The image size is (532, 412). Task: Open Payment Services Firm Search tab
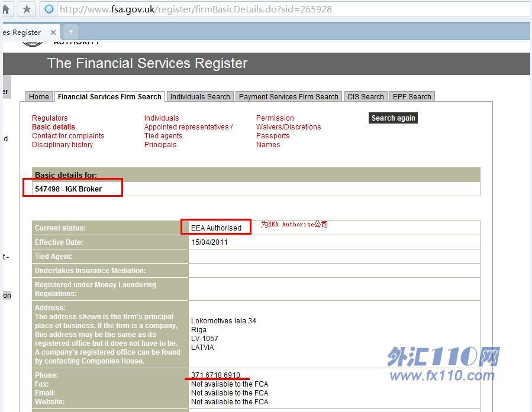pyautogui.click(x=288, y=96)
